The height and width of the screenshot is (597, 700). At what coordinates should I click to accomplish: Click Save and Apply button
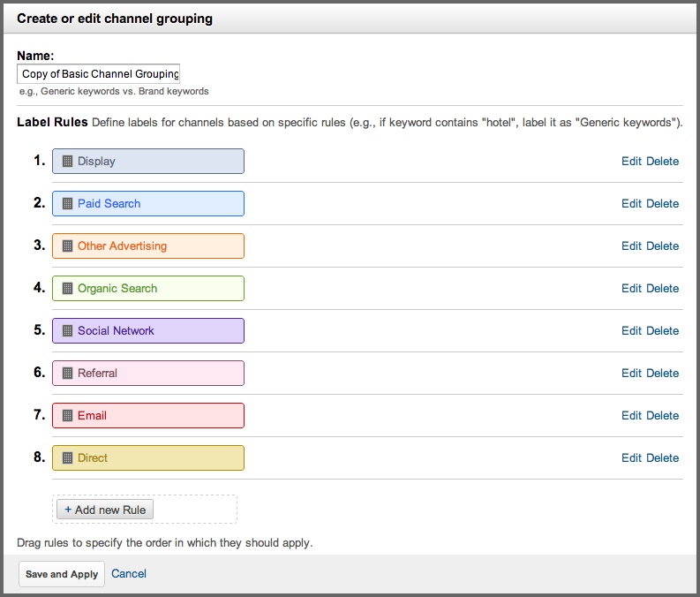(x=62, y=574)
